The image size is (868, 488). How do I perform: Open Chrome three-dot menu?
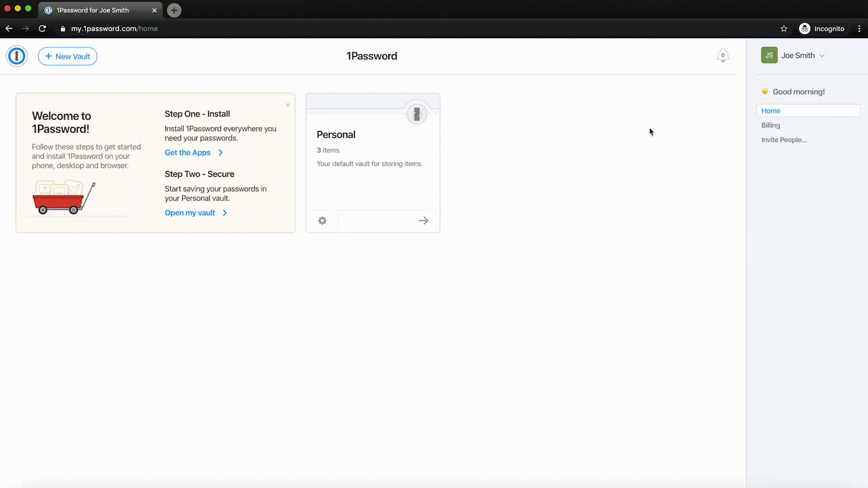point(859,28)
